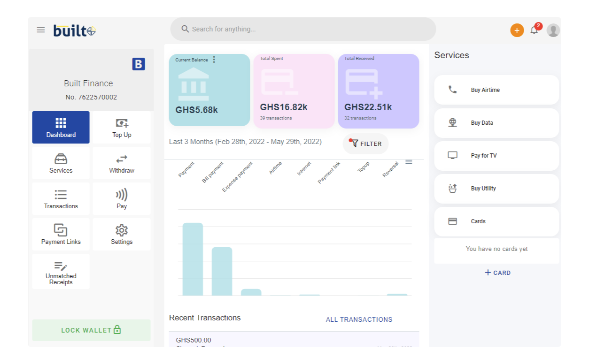The image size is (589, 364).
Task: Open Unmatched Receipts section
Action: tap(61, 272)
